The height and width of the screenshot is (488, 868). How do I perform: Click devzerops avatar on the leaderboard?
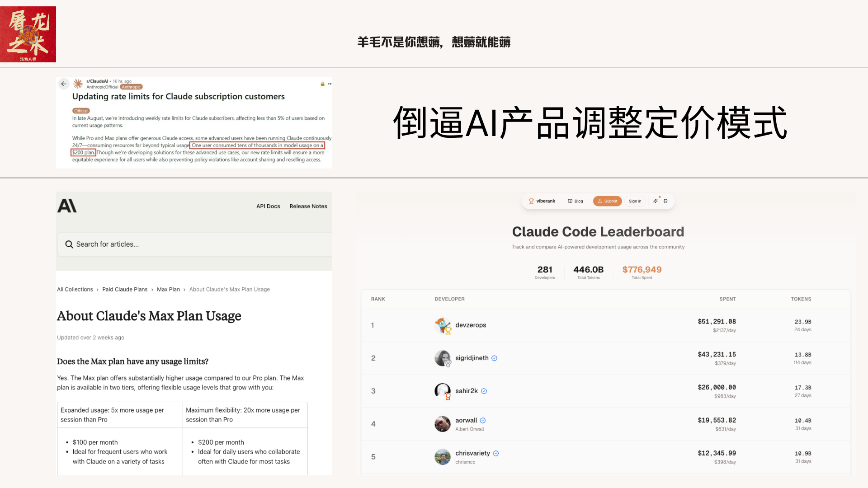(443, 325)
